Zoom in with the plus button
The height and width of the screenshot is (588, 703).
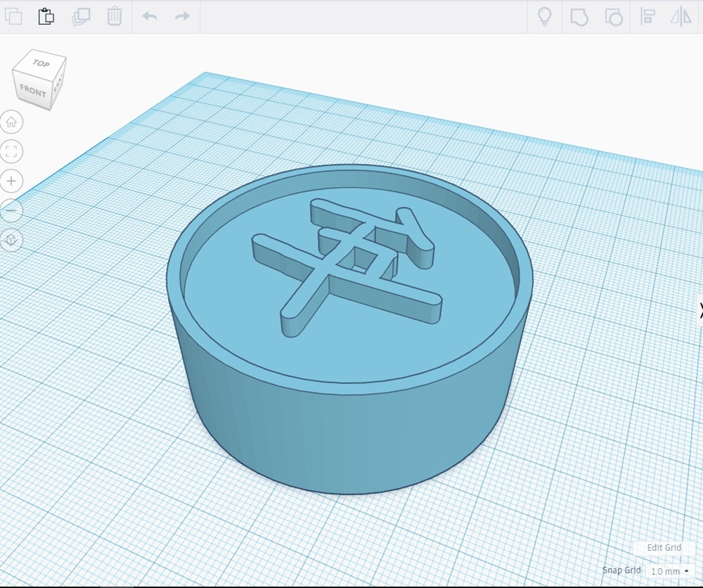point(11,181)
